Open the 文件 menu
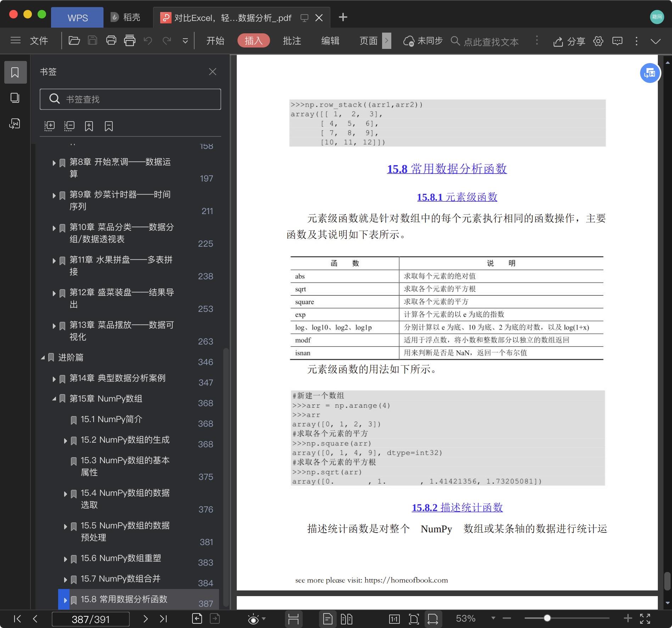The image size is (672, 628). (x=39, y=41)
